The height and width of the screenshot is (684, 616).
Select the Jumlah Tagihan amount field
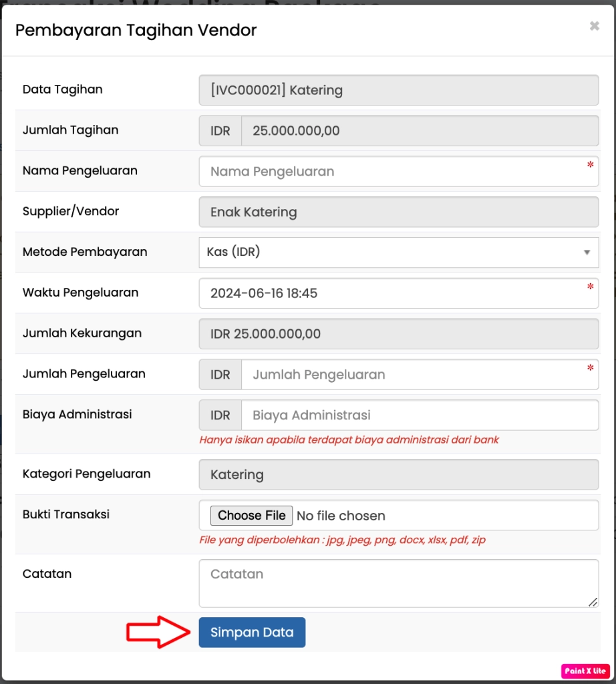pyautogui.click(x=421, y=130)
